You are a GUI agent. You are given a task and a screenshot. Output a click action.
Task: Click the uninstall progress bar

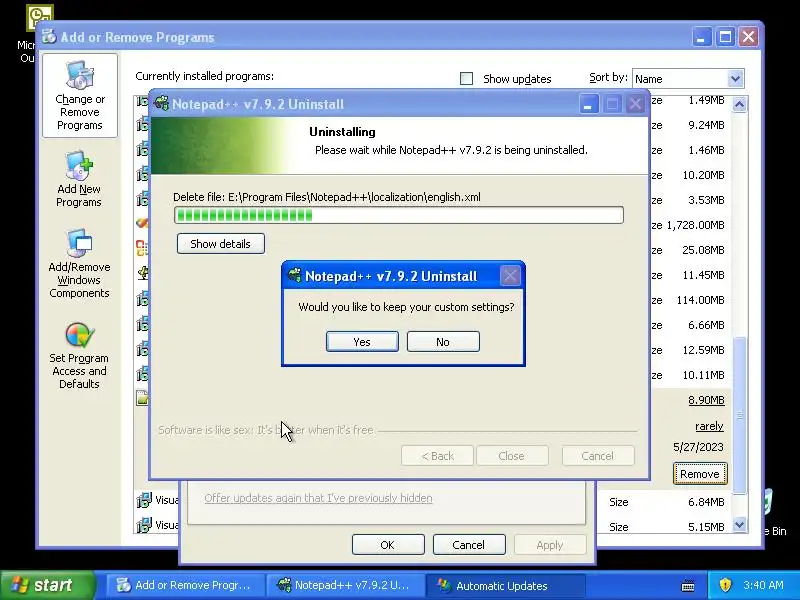[398, 215]
